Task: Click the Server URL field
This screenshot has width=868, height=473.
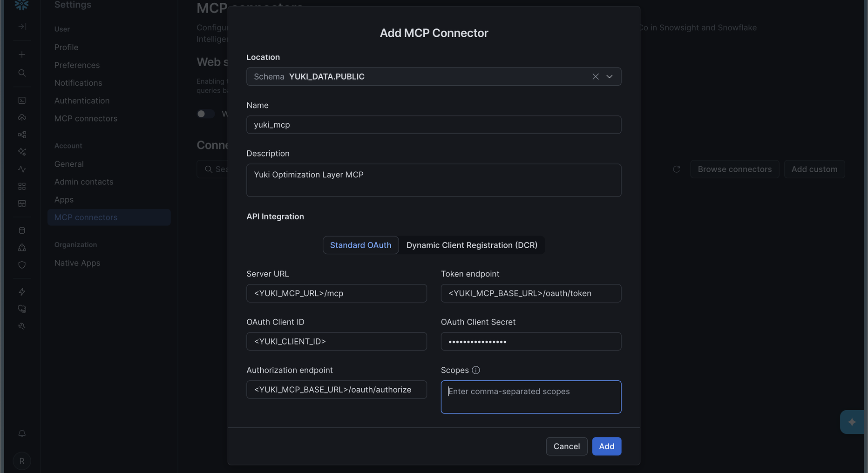Action: [336, 293]
